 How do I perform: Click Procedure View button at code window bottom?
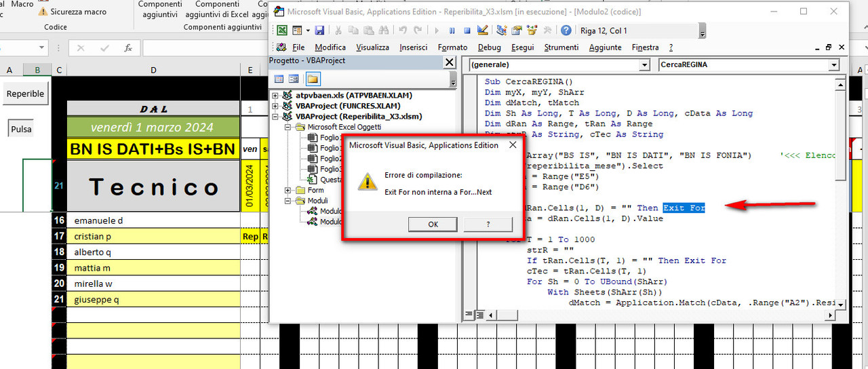point(469,315)
